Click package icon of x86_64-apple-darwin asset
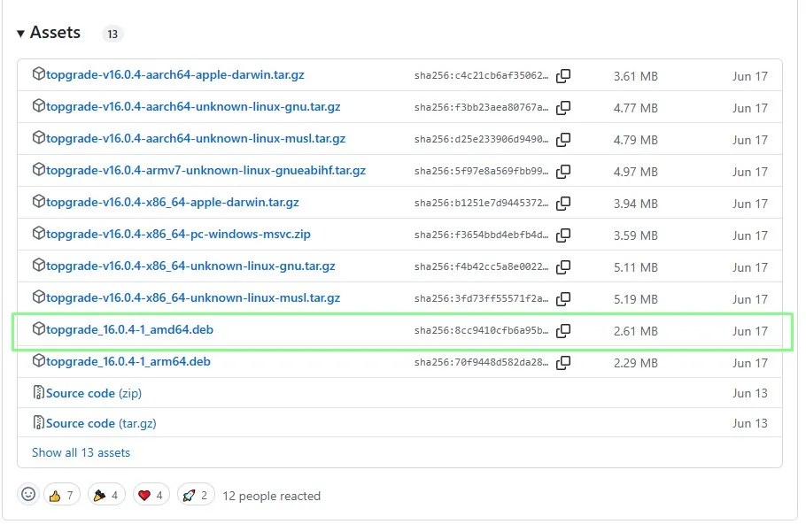Viewport: 806px width, 532px height. point(39,201)
